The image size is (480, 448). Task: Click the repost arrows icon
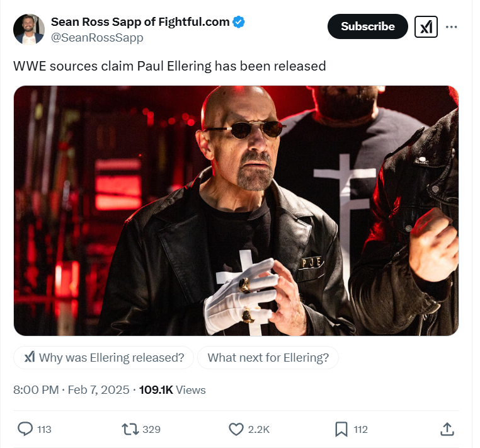click(130, 429)
